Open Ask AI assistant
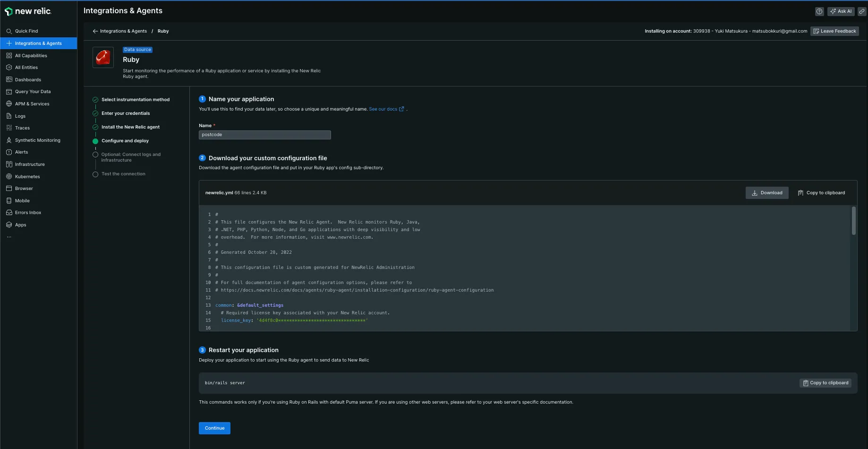 [x=841, y=11]
